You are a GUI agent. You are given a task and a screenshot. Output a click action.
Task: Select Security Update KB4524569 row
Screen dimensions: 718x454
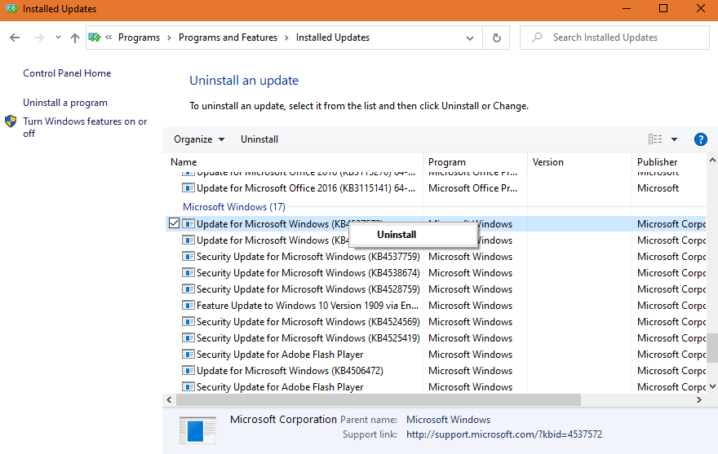(x=308, y=322)
